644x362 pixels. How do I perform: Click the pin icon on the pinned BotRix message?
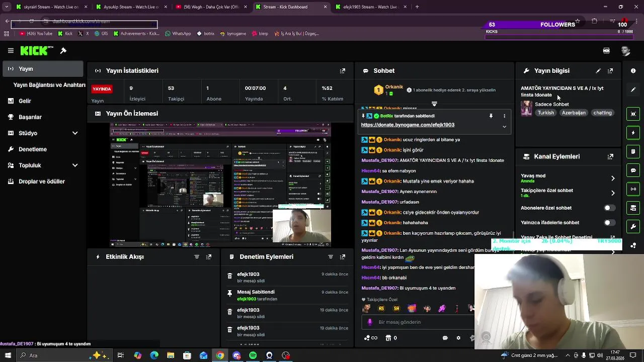pos(491,116)
